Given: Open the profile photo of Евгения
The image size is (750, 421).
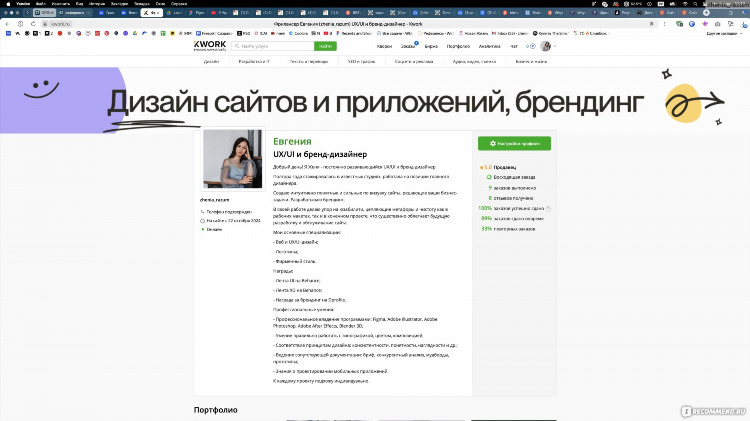Looking at the screenshot, I should 232,159.
